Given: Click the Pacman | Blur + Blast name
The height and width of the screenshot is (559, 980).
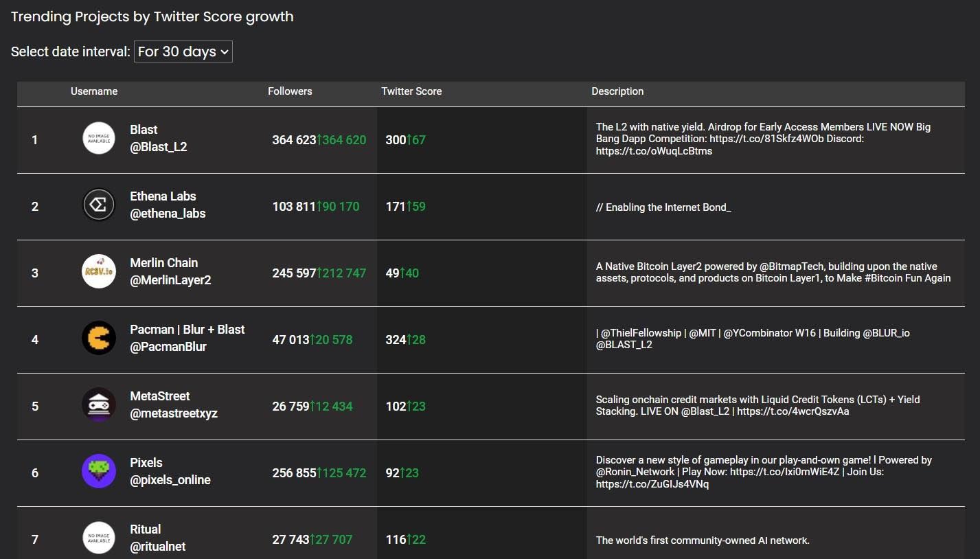Looking at the screenshot, I should 187,330.
